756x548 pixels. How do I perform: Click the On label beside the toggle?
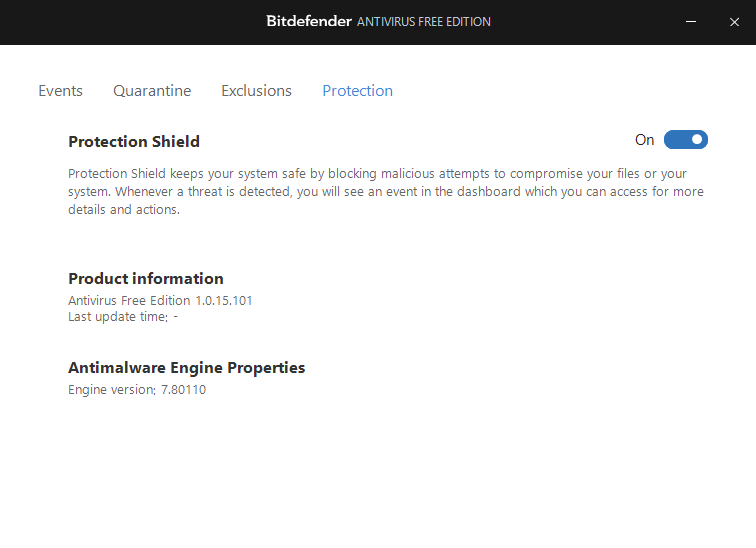click(644, 140)
